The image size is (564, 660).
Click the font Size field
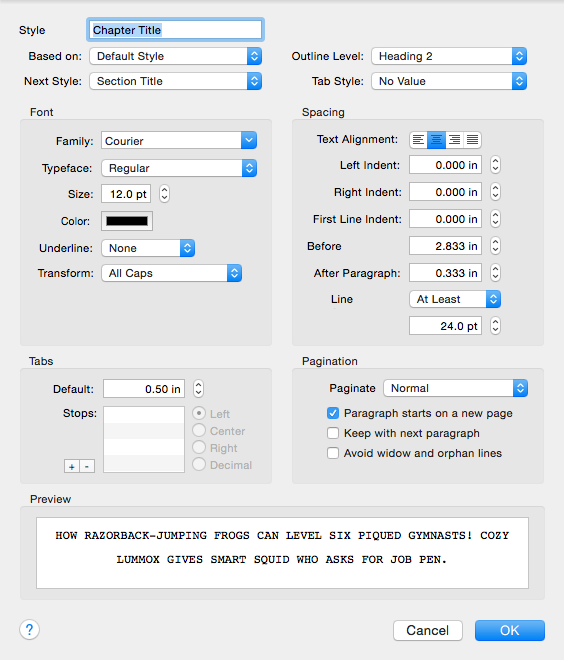[x=126, y=194]
